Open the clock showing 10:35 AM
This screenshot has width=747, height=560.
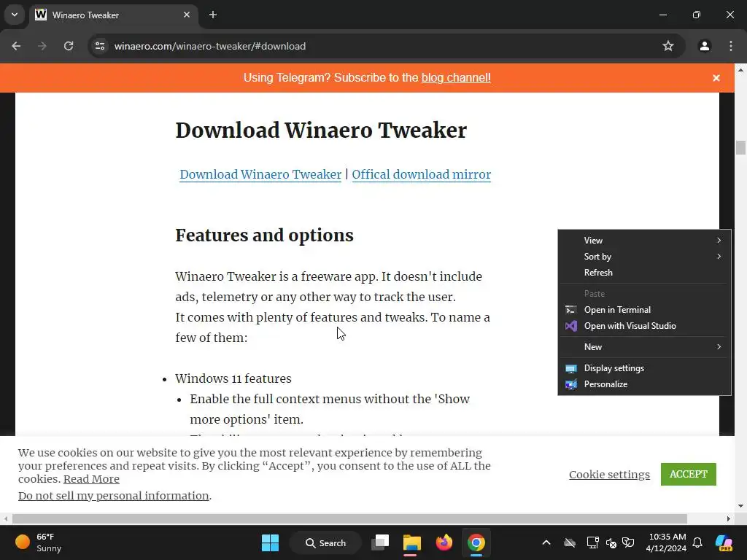667,542
